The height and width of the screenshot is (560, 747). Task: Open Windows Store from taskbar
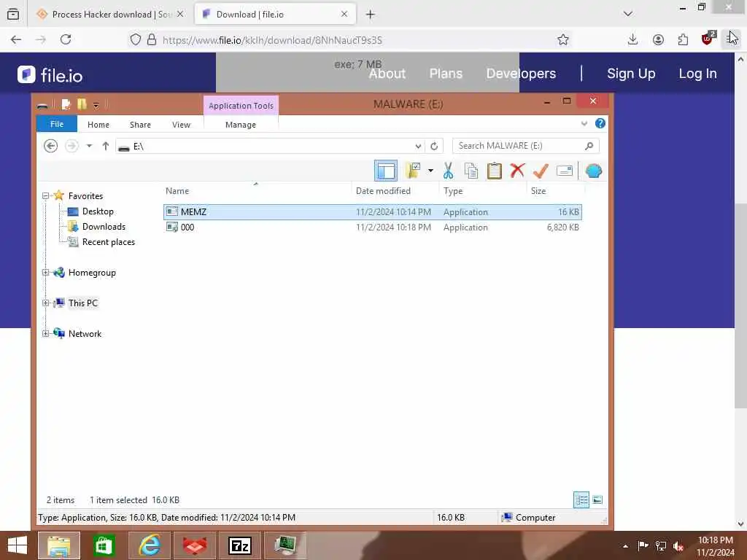(x=104, y=545)
